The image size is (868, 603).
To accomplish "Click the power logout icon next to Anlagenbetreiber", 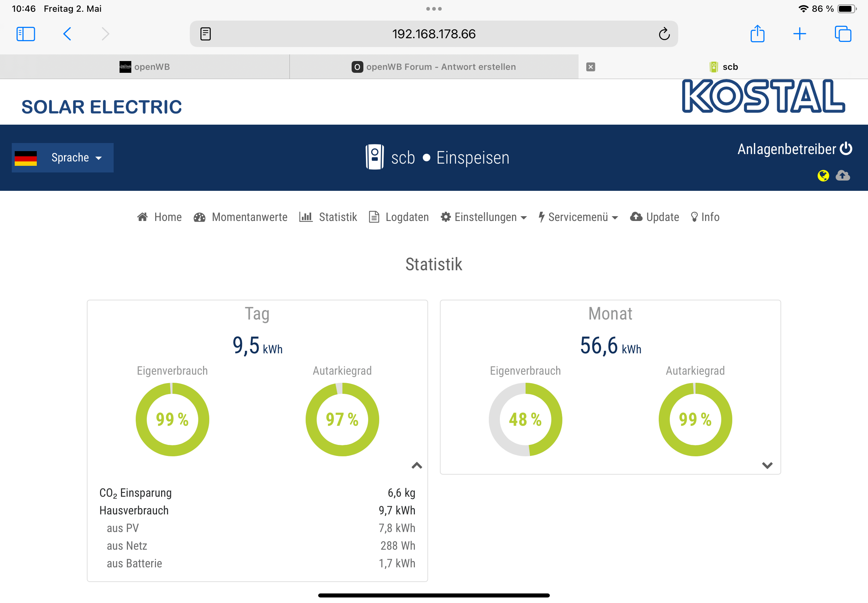I will [x=846, y=149].
